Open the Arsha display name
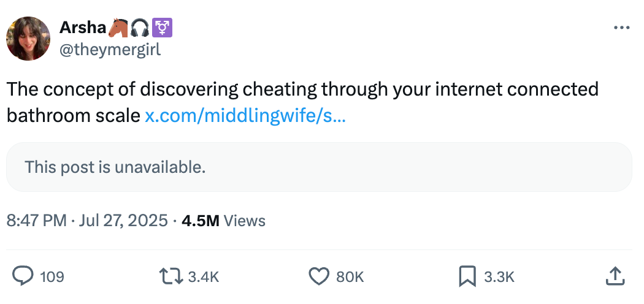 (83, 28)
